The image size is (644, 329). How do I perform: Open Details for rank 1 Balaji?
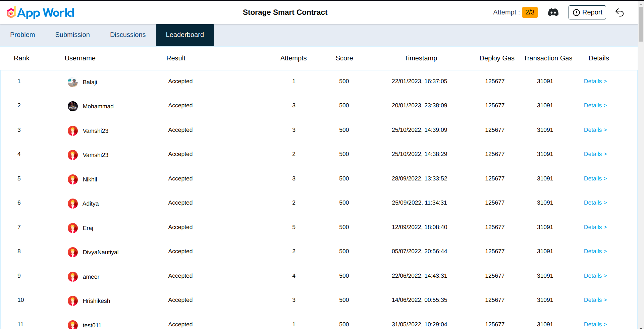[595, 81]
